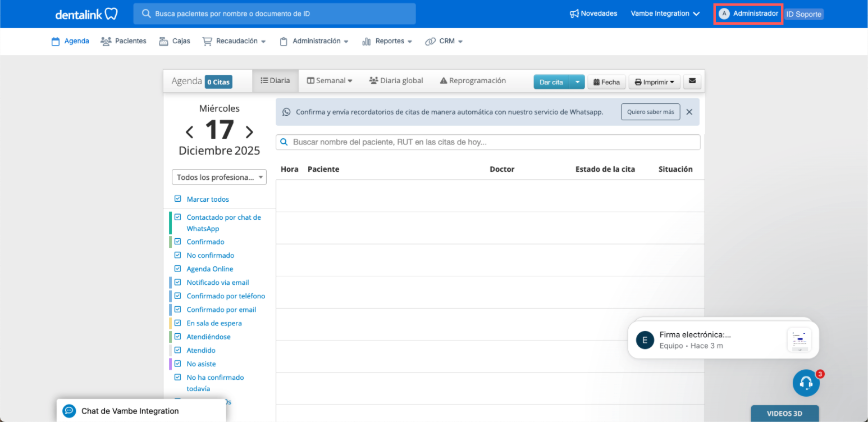
Task: Open the Pacientes menu item
Action: pyautogui.click(x=124, y=41)
